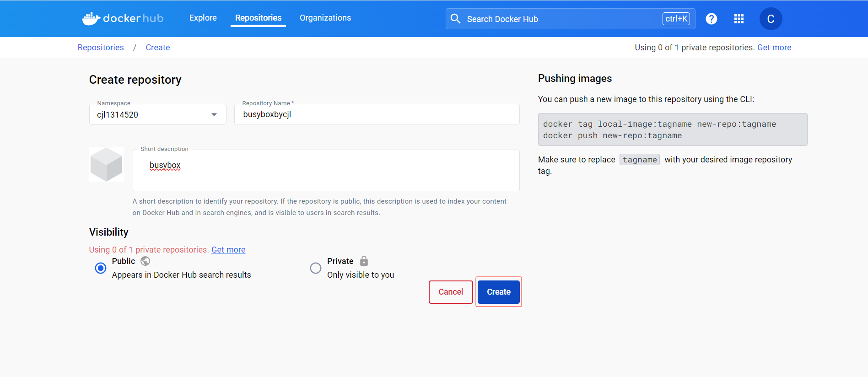
Task: Expand the Namespace dropdown arrow
Action: point(214,114)
